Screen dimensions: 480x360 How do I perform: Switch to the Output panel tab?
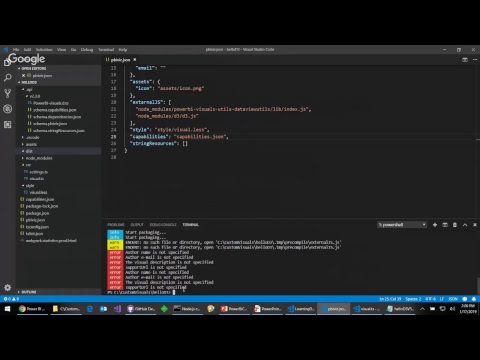(137, 225)
